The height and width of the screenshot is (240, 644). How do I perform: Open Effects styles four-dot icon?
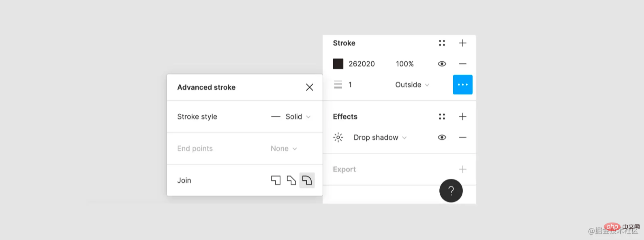[x=442, y=117]
